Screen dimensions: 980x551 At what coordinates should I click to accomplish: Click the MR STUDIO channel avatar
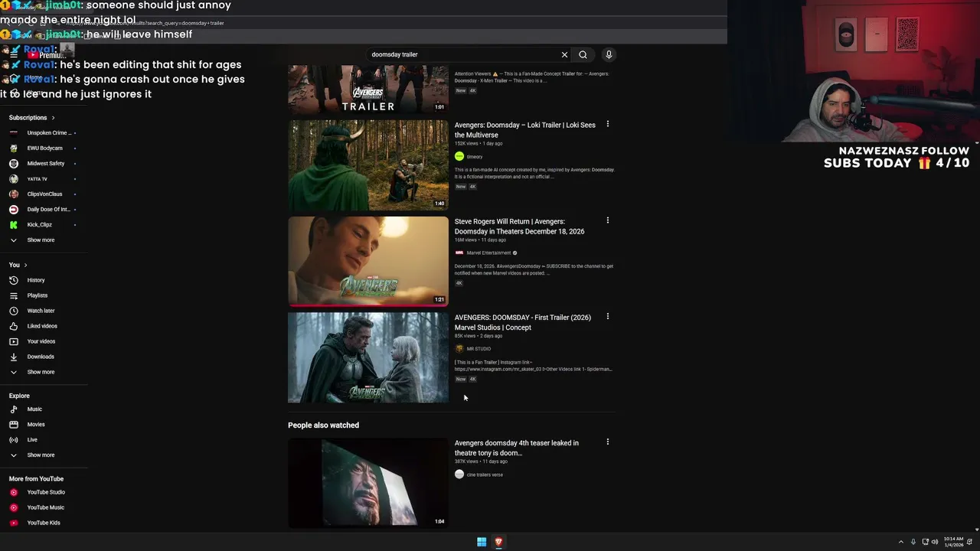(459, 348)
